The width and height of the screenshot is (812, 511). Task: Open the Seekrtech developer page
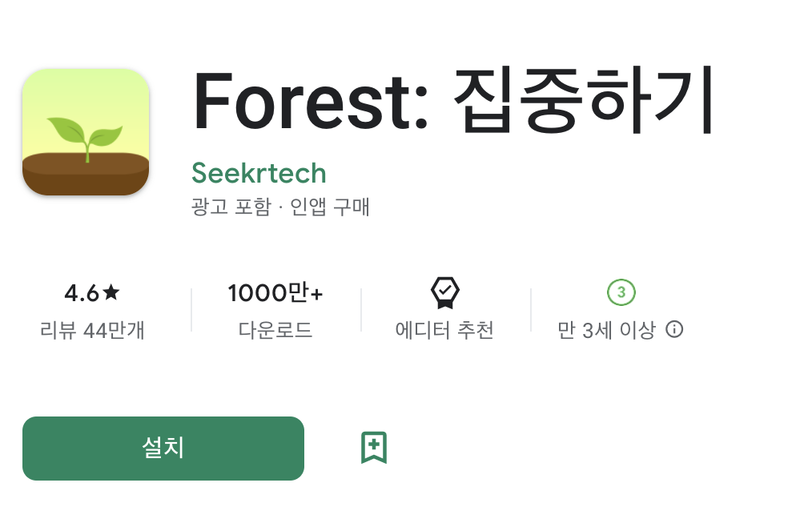[x=259, y=173]
